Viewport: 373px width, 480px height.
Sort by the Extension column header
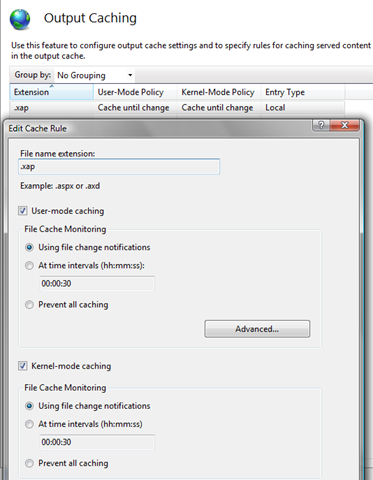point(52,92)
